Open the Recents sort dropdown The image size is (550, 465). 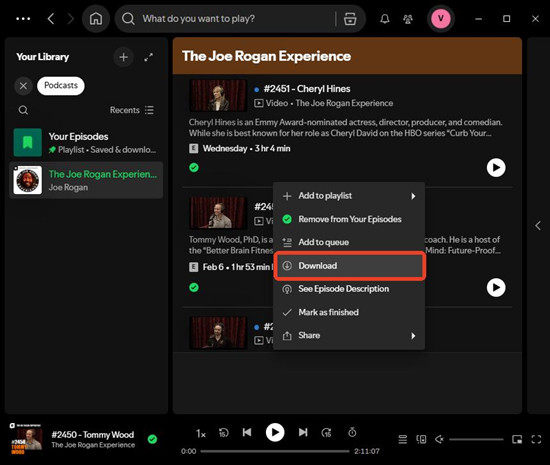(132, 110)
